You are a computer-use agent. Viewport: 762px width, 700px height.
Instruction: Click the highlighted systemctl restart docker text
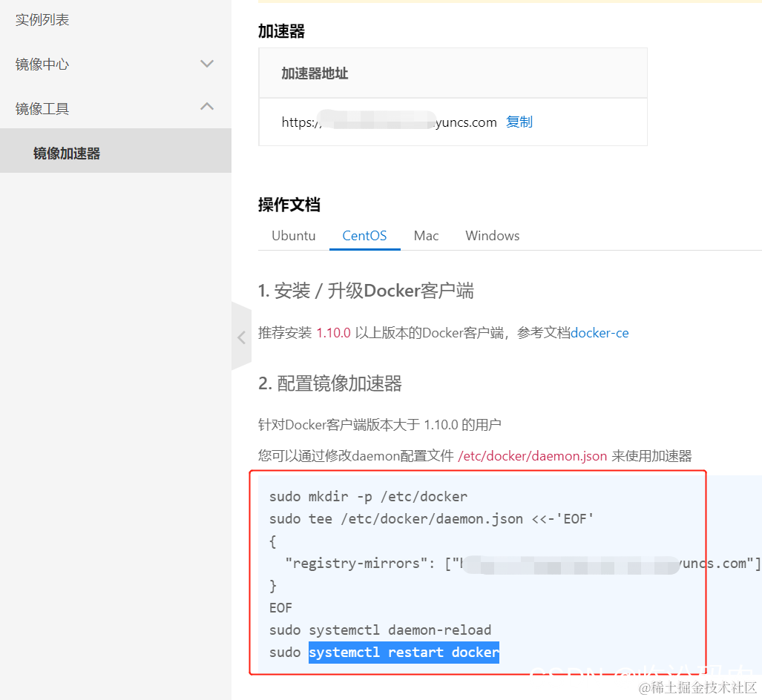pos(404,652)
